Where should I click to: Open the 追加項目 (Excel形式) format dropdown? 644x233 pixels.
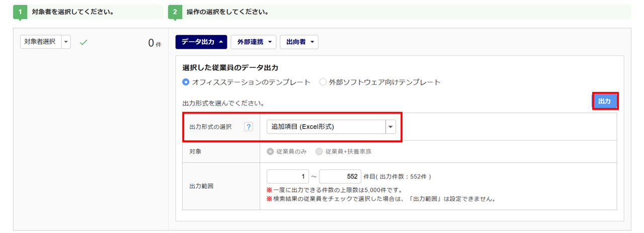point(332,127)
